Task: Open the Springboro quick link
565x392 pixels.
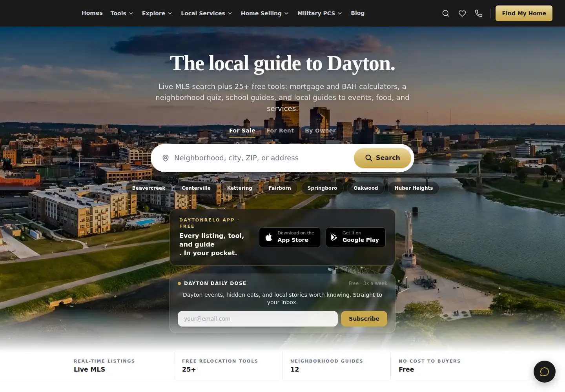Action: click(x=322, y=188)
